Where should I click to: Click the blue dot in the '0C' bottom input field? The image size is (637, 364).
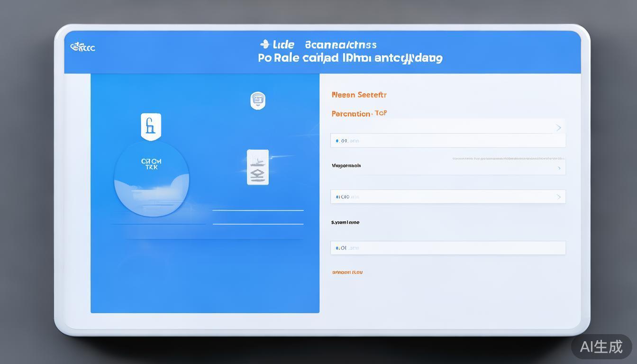337,248
